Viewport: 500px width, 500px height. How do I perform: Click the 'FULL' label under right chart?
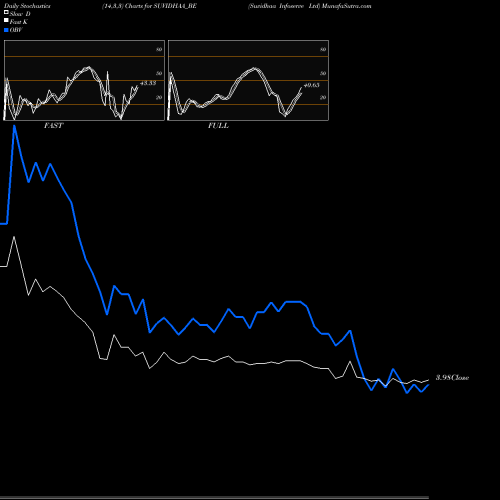point(218,126)
